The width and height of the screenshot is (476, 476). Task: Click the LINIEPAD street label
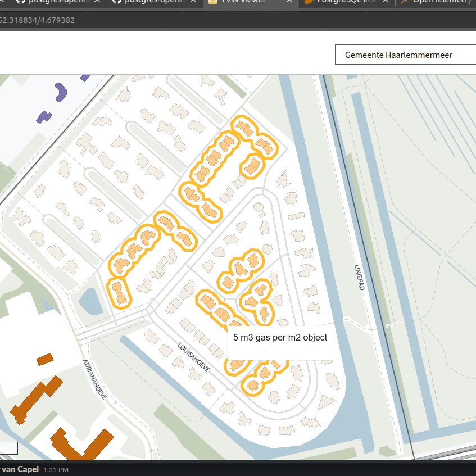coord(360,277)
